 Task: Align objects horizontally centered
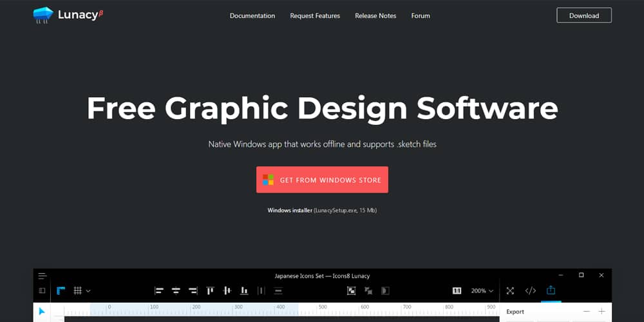[176, 290]
